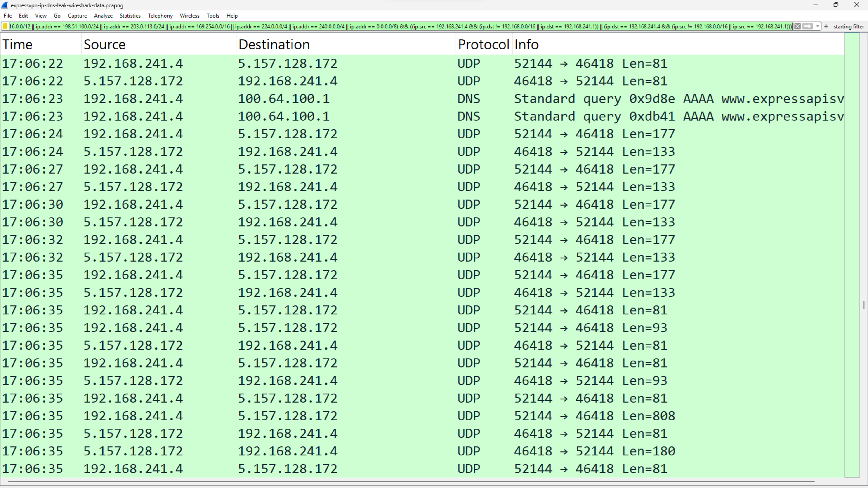Image resolution: width=868 pixels, height=488 pixels.
Task: Open the Capture menu
Action: pyautogui.click(x=77, y=16)
